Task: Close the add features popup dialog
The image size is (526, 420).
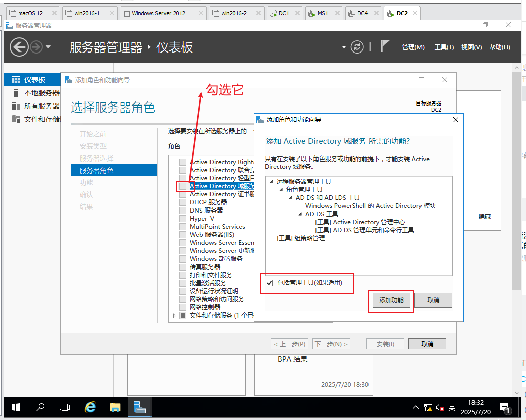Action: pyautogui.click(x=455, y=120)
